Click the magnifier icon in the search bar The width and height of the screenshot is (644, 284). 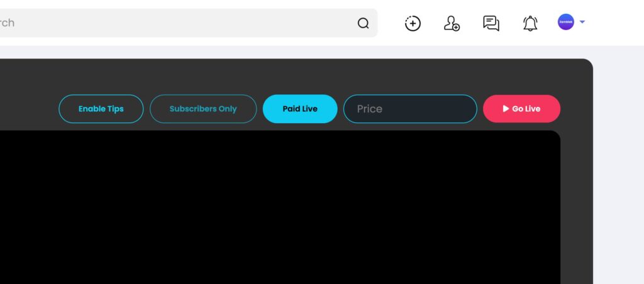coord(363,23)
